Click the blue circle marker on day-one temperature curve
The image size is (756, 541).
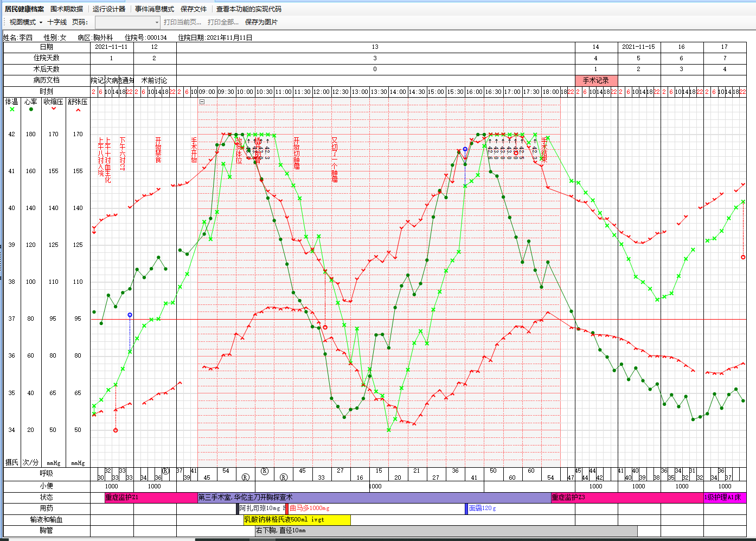coord(130,315)
